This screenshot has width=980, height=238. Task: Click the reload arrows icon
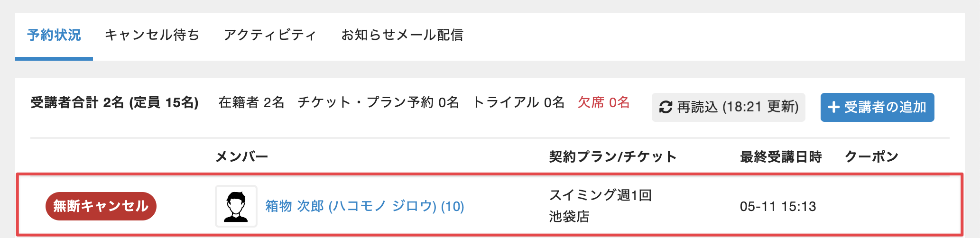(x=666, y=107)
